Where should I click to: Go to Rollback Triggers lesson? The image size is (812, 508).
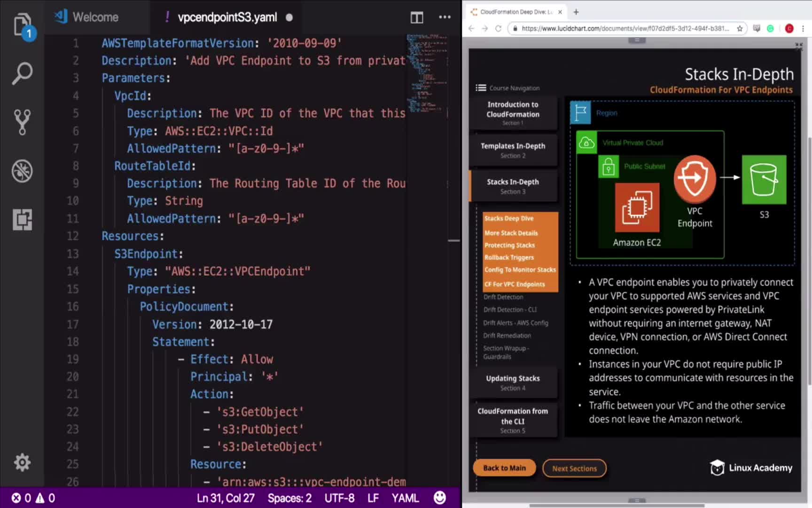509,257
